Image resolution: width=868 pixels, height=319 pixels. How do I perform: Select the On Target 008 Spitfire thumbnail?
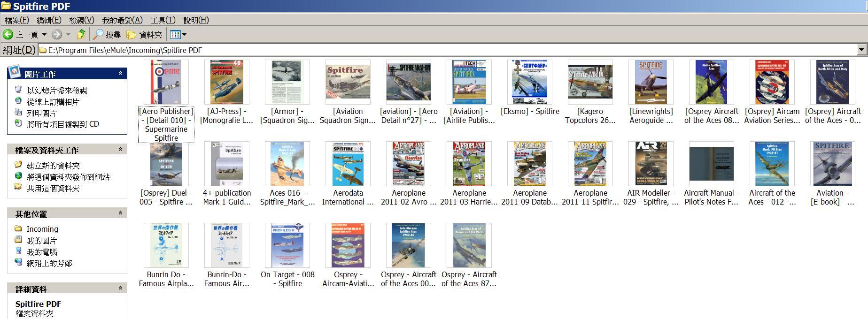coord(287,245)
